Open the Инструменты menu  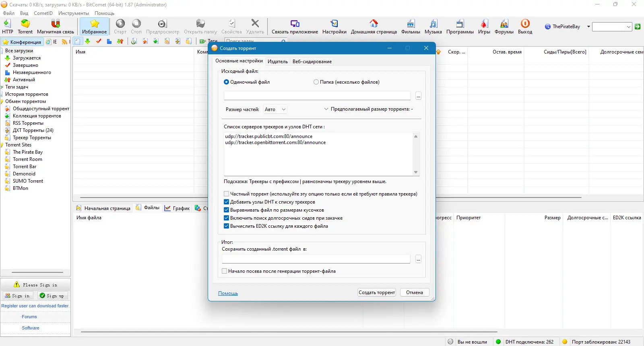pyautogui.click(x=74, y=13)
